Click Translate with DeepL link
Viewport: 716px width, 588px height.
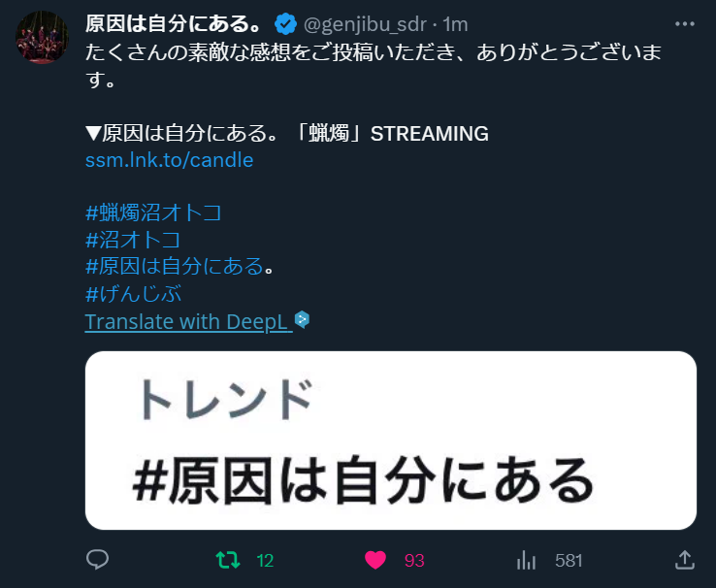point(188,322)
